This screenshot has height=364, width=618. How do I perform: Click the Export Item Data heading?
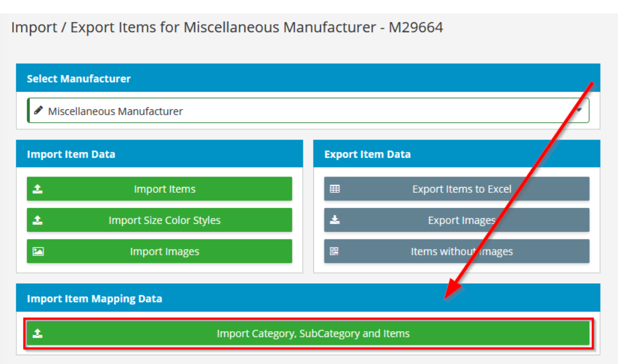(x=367, y=154)
